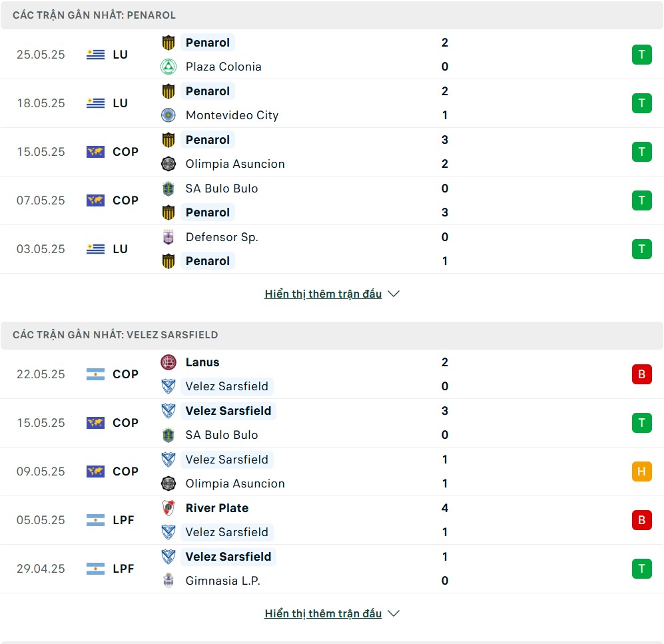The width and height of the screenshot is (664, 644).
Task: Click the red B badge on the Lanus match
Action: (641, 374)
